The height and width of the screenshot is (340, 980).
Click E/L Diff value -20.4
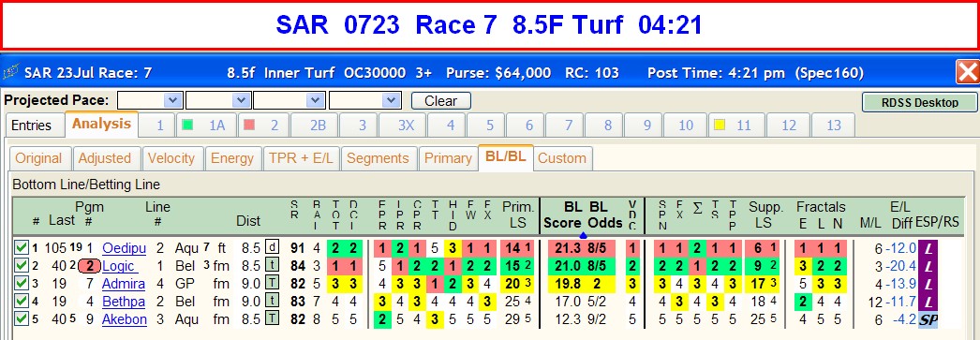900,266
